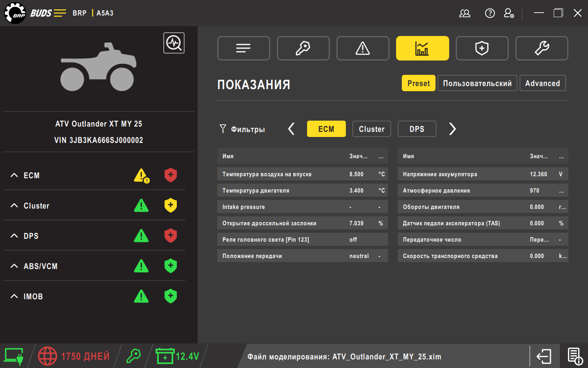
Task: Collapse the ECM module row
Action: tap(14, 175)
